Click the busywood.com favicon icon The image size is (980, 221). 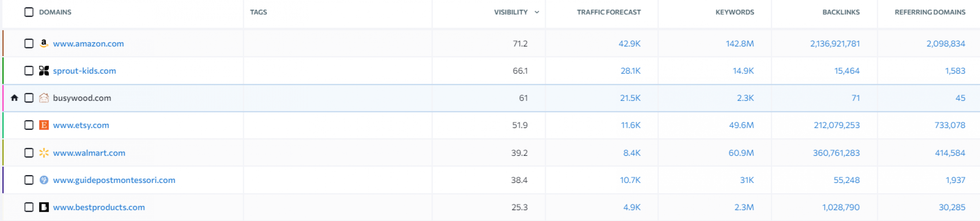[44, 98]
